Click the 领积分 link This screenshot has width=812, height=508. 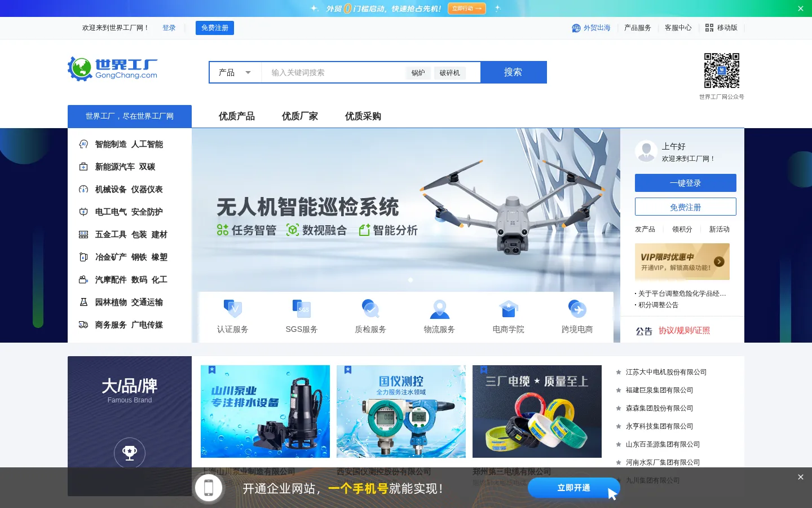(x=682, y=229)
